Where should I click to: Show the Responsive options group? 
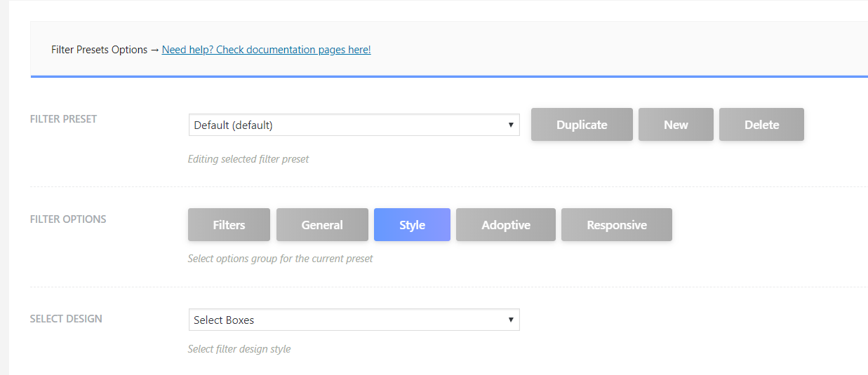[617, 225]
